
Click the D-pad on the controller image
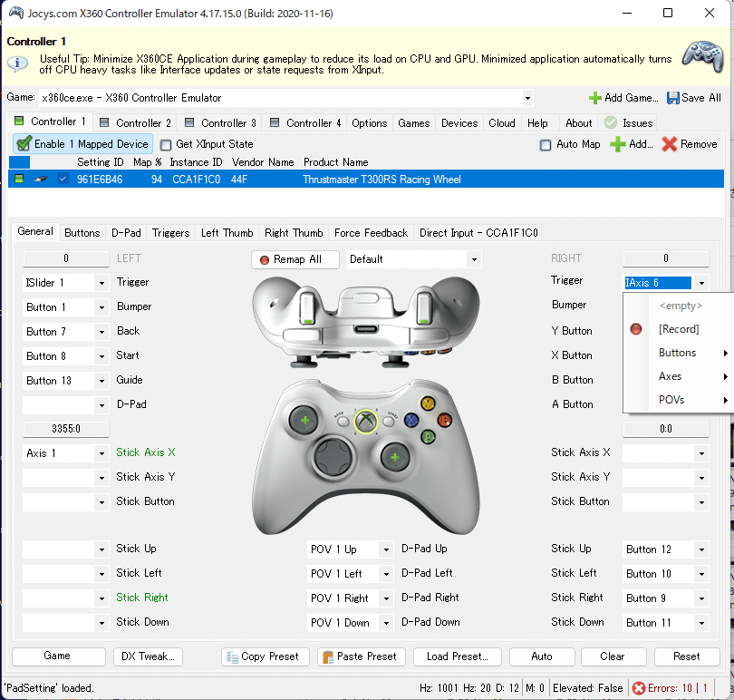(x=333, y=455)
